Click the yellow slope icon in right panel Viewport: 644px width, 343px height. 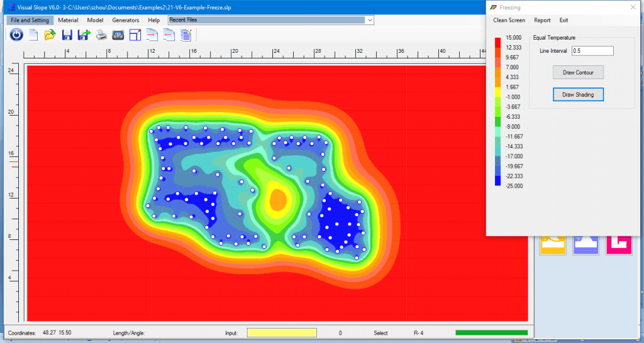(553, 246)
